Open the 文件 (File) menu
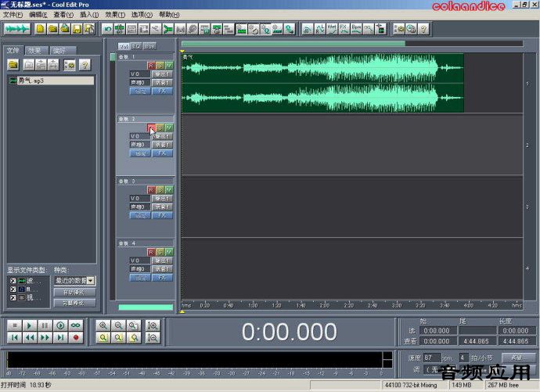540x392 pixels. [13, 15]
